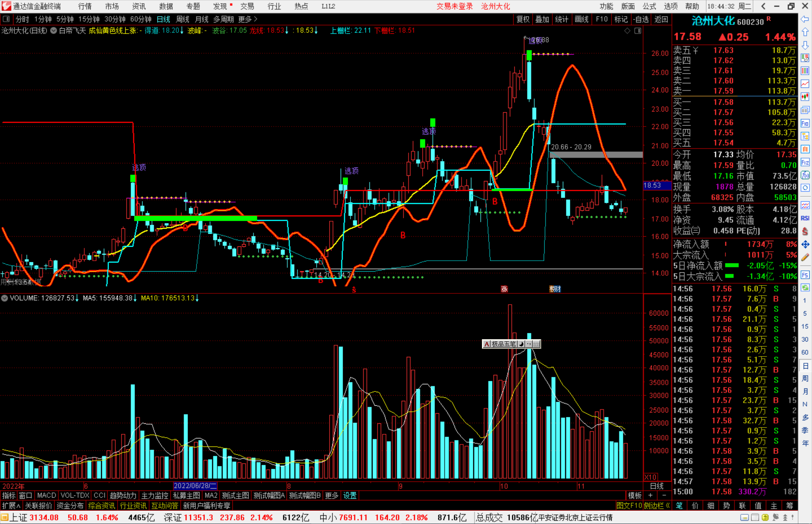
Task: Toggle panel layout icon left of 分时
Action: pos(6,19)
